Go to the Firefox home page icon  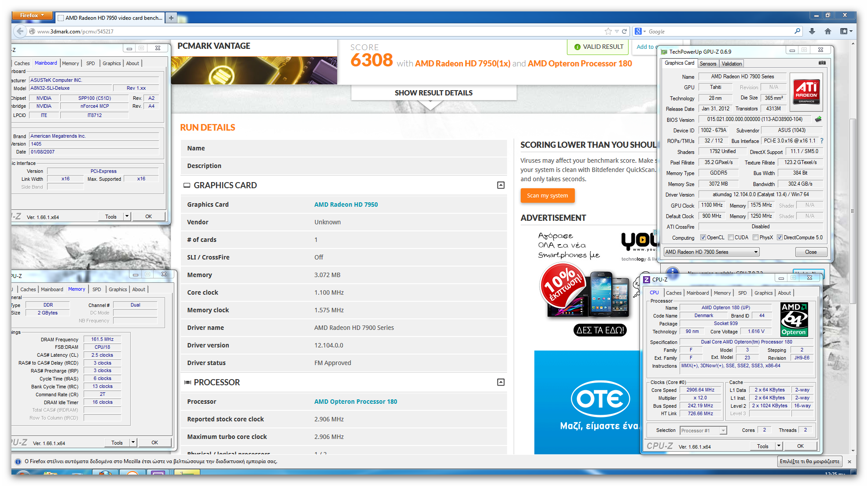point(828,31)
